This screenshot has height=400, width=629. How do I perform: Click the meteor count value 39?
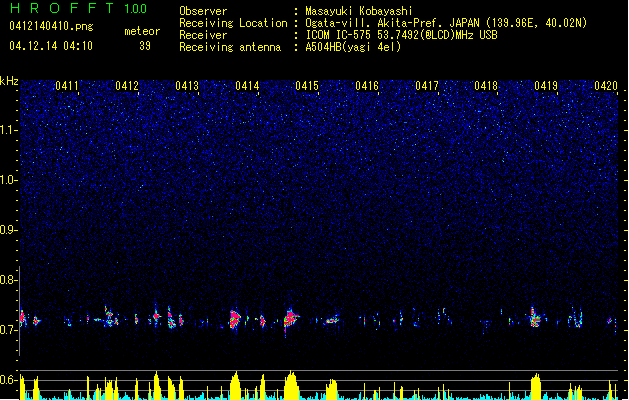(145, 46)
